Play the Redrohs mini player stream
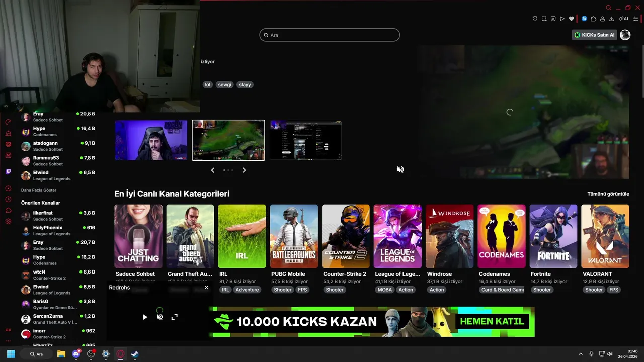The image size is (644, 362). click(145, 317)
